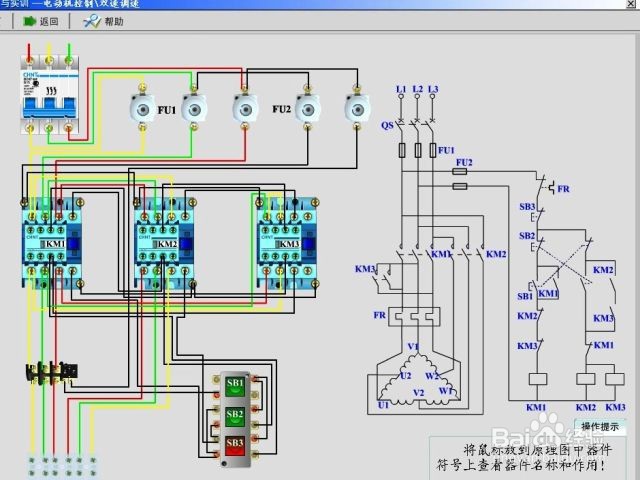Select the three-pole circuit breaker component
Viewport: 640px width, 480px height.
point(49,95)
